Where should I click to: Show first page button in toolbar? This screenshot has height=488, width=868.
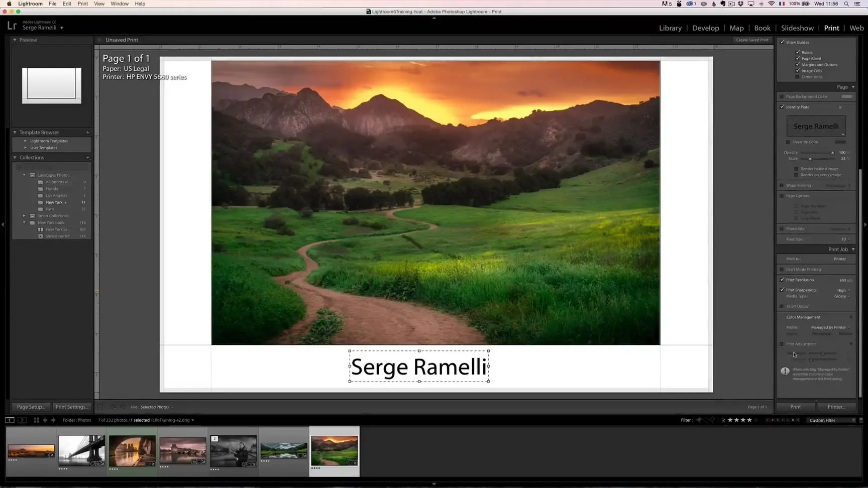pyautogui.click(x=100, y=407)
